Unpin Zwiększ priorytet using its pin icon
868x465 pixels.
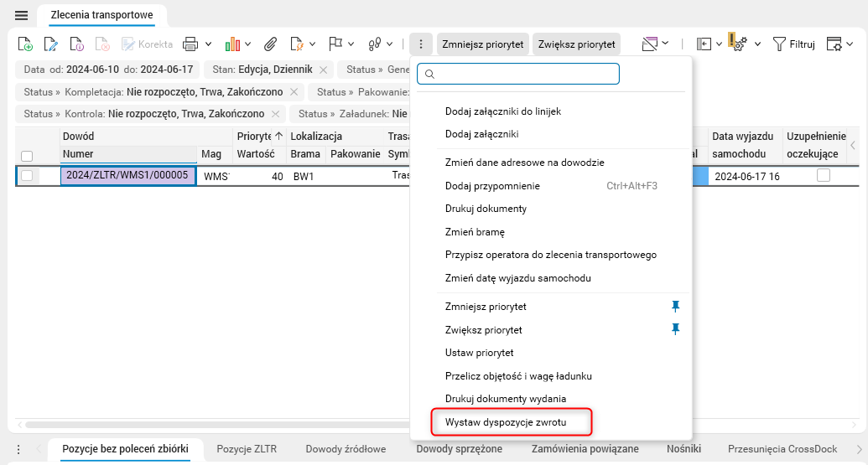tap(675, 329)
